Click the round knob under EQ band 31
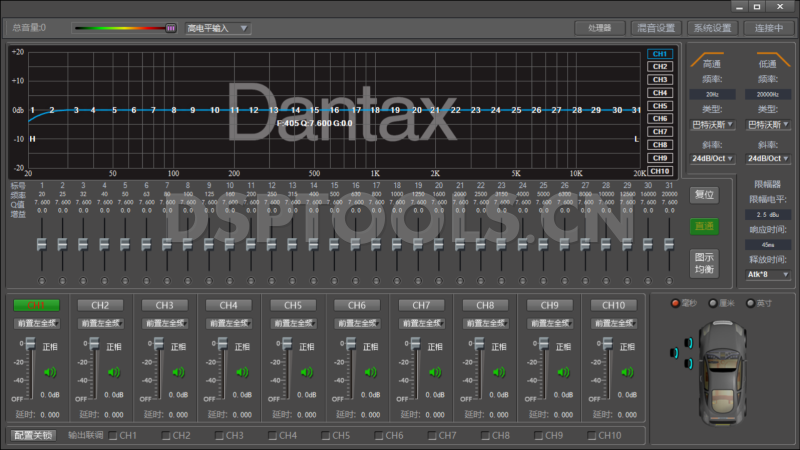 click(x=669, y=281)
